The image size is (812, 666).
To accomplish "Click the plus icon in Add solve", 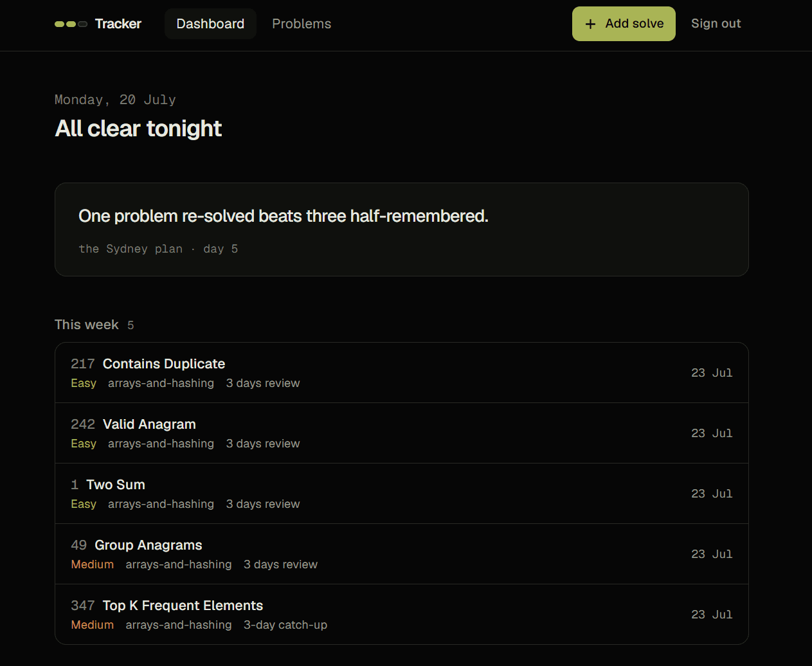I will click(x=590, y=24).
